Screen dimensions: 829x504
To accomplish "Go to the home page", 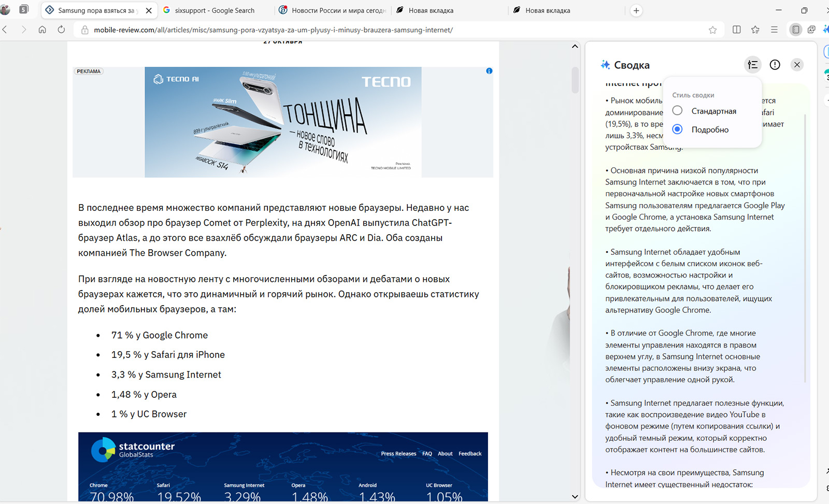I will tap(42, 30).
